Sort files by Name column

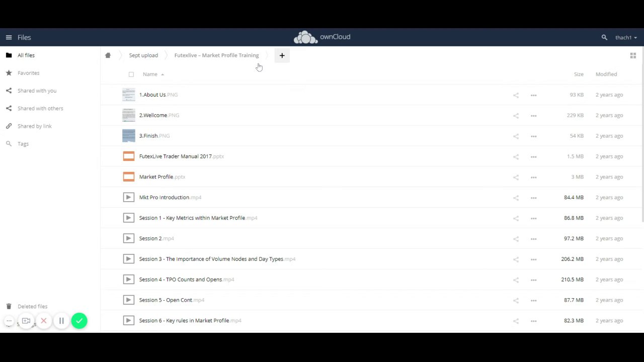[150, 74]
